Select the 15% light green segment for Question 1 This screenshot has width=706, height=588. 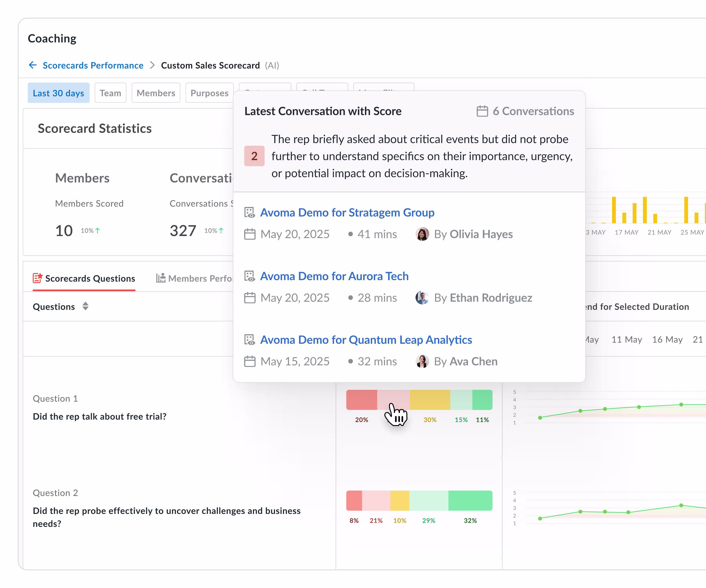click(461, 400)
